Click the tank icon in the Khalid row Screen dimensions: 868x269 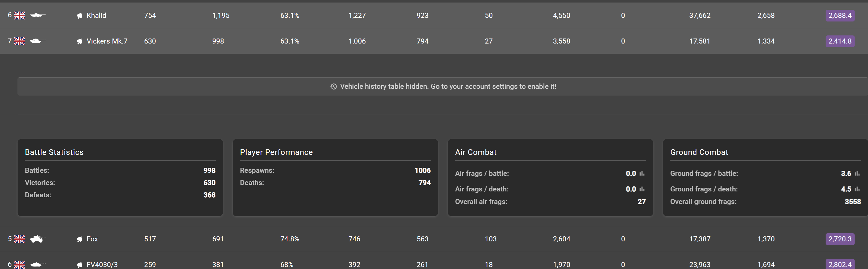coord(37,15)
